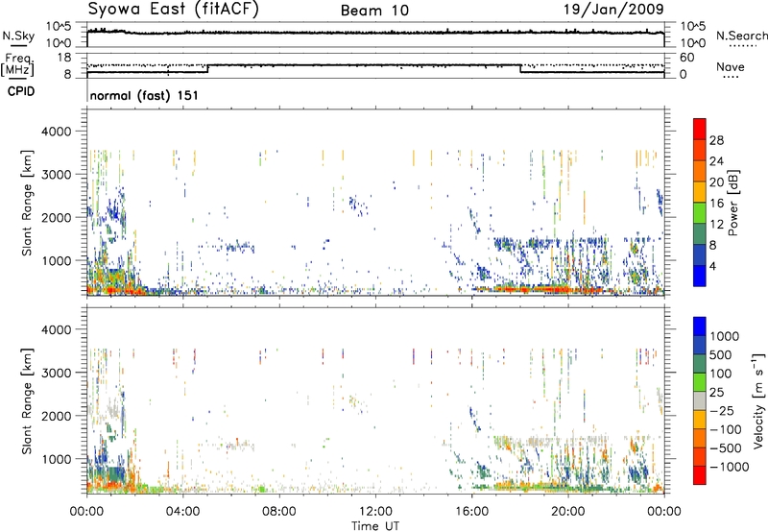
Task: Click the '-100' label on Velocity colorbar
Action: tap(726, 429)
